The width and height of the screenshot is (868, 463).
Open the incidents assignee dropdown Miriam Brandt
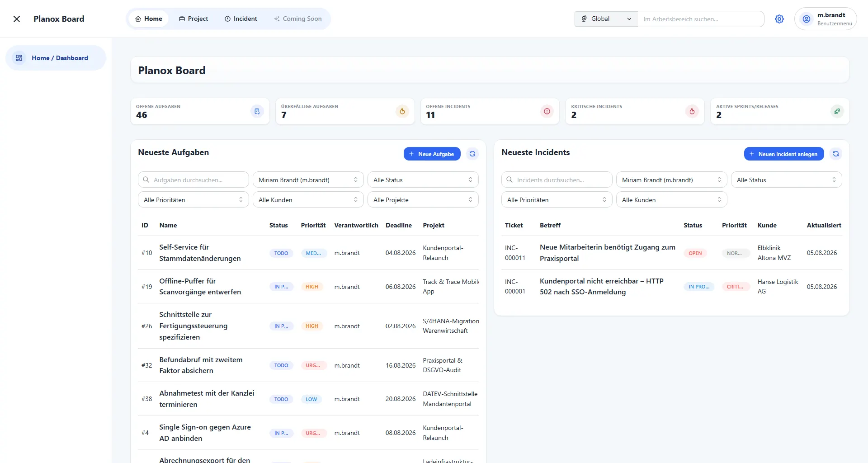tap(672, 180)
